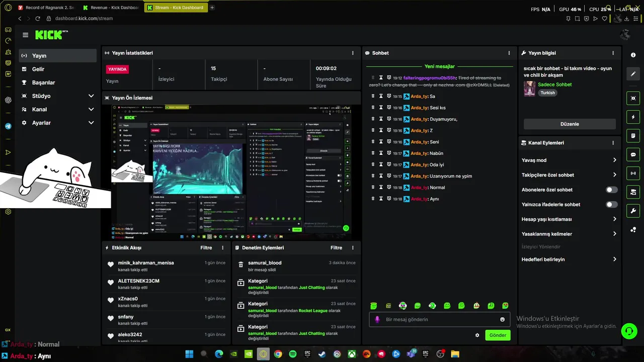
Task: Open Kanal Eylemleri panel three-dot menu
Action: [613, 143]
